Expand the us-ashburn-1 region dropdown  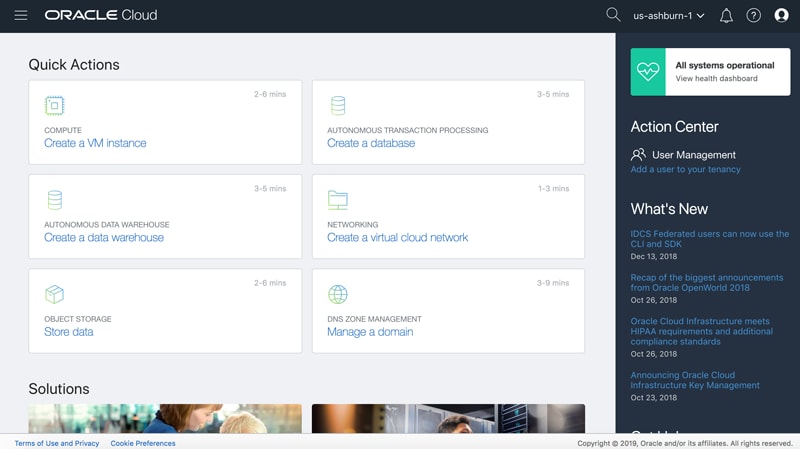click(669, 16)
